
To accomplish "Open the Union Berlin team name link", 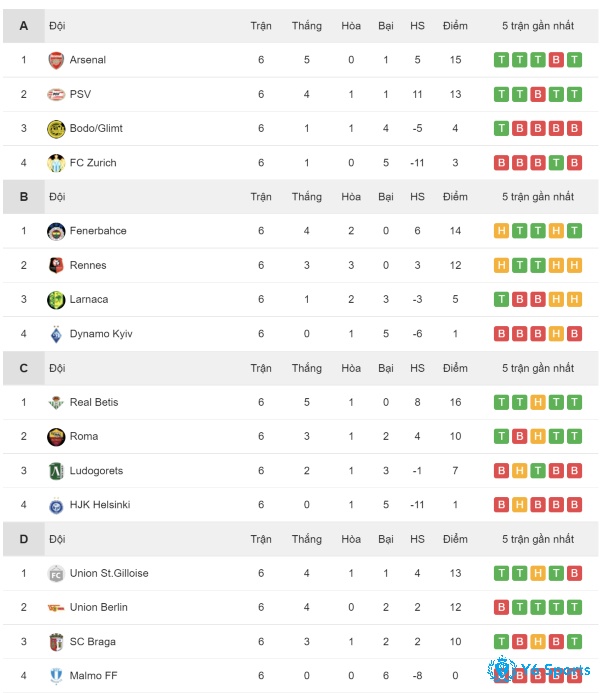I will tap(99, 607).
